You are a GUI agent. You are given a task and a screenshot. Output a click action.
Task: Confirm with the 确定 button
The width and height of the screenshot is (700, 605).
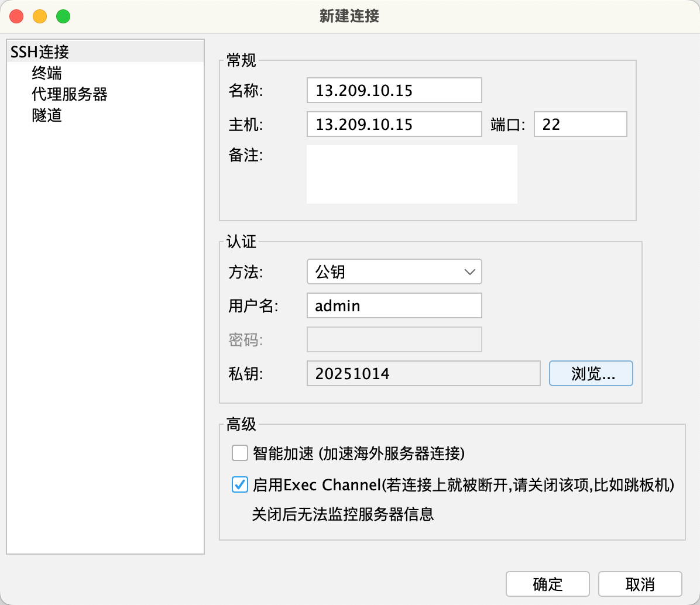click(x=547, y=584)
